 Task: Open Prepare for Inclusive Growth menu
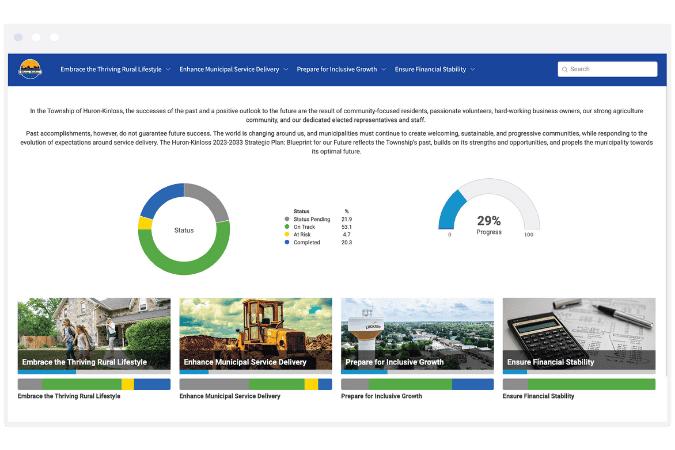click(337, 69)
